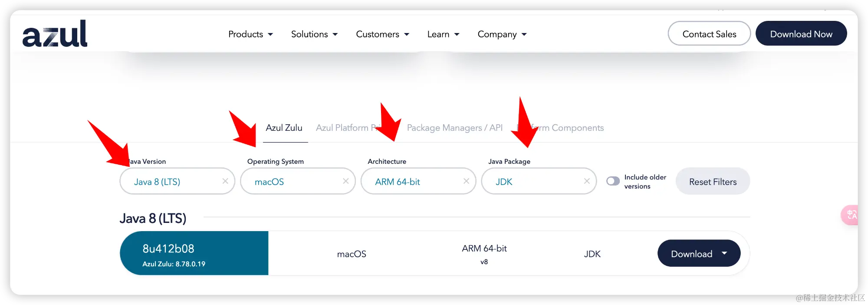Click the macOS cell in results row
Image resolution: width=868 pixels, height=305 pixels.
352,254
